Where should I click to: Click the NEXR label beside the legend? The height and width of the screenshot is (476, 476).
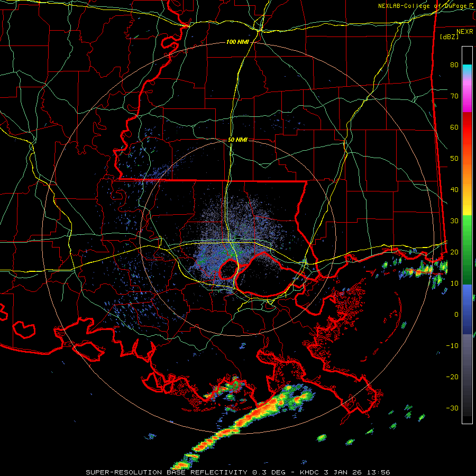click(x=465, y=32)
